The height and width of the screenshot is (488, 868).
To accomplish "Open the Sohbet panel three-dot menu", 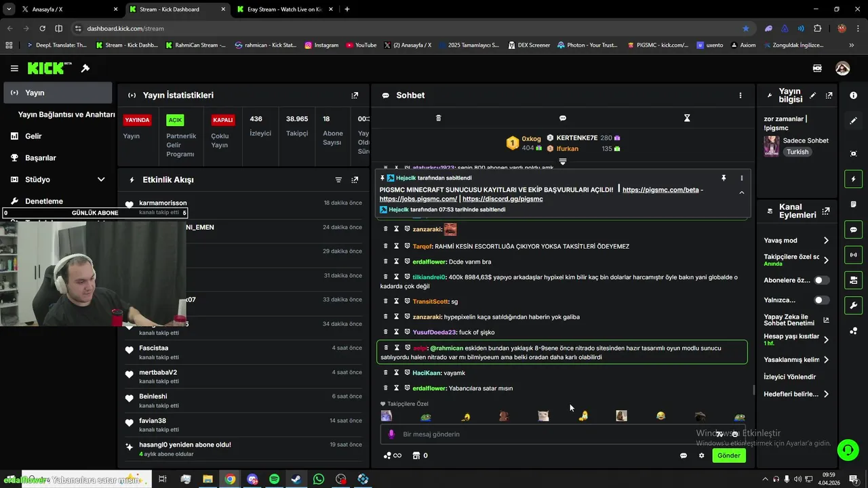I will click(741, 96).
